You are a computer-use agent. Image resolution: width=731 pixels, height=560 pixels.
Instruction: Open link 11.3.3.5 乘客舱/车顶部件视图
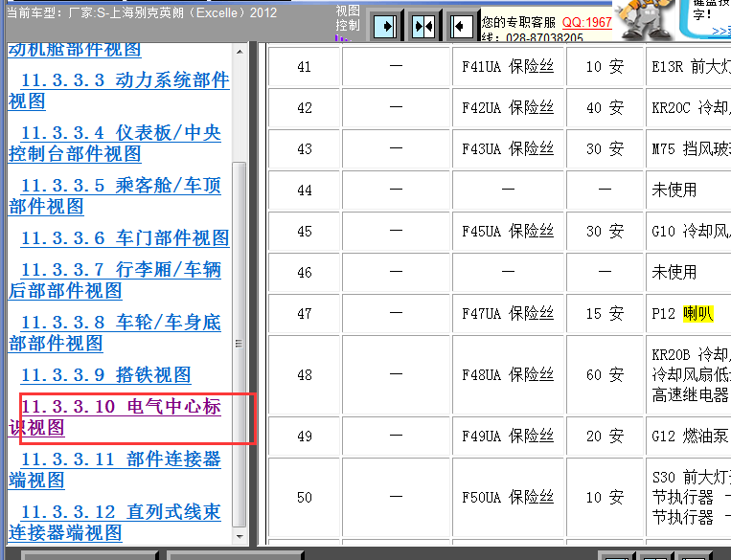pyautogui.click(x=115, y=195)
